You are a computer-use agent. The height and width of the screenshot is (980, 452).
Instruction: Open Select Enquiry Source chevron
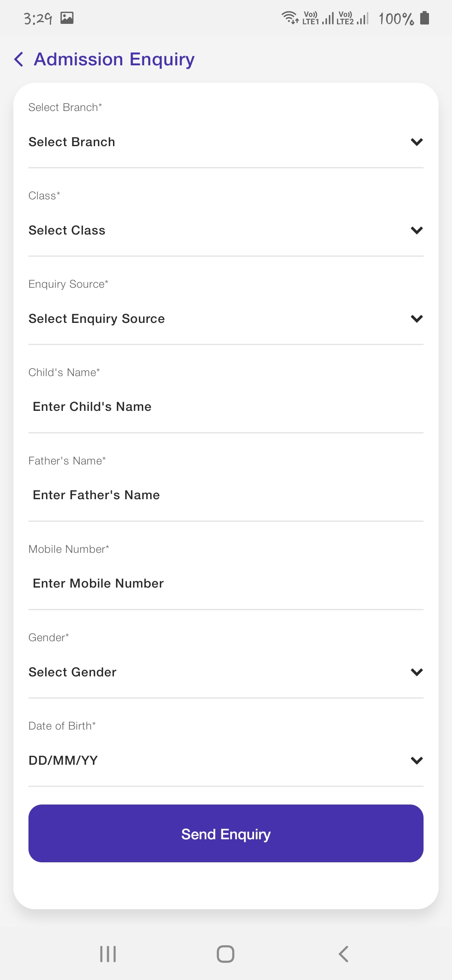pyautogui.click(x=417, y=319)
